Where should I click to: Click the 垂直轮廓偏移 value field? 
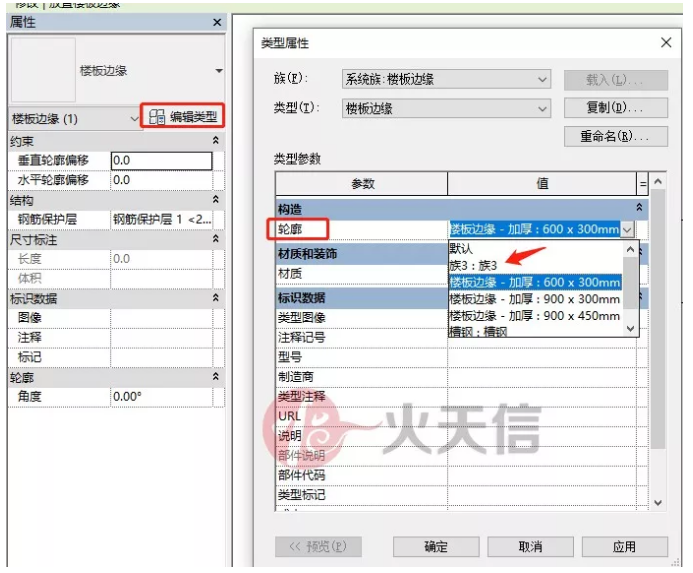(162, 160)
